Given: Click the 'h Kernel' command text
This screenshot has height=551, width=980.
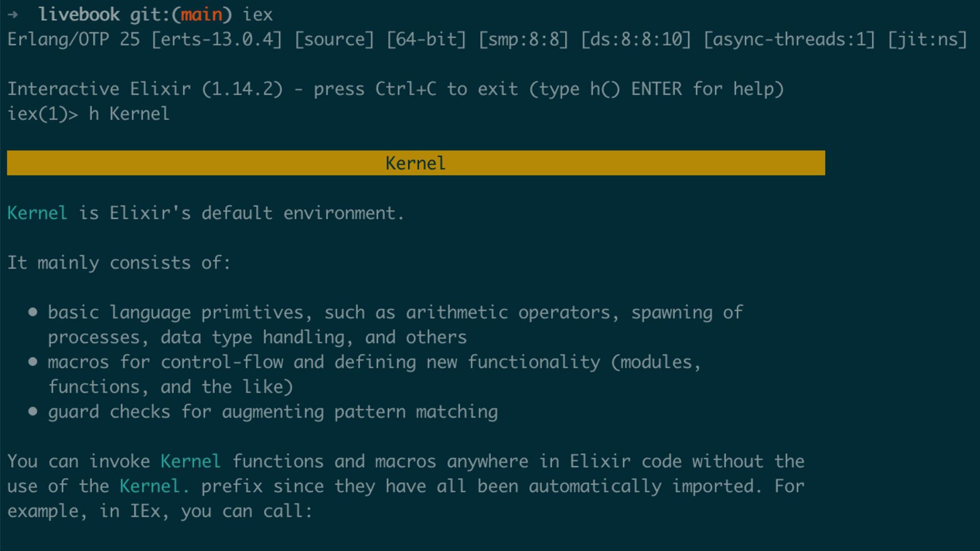Looking at the screenshot, I should coord(129,114).
